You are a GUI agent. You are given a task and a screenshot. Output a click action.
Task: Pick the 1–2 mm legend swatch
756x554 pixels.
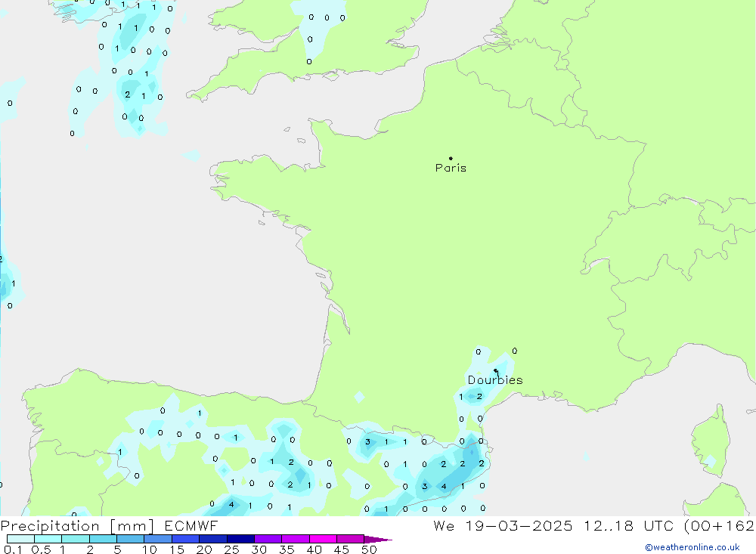pyautogui.click(x=76, y=539)
